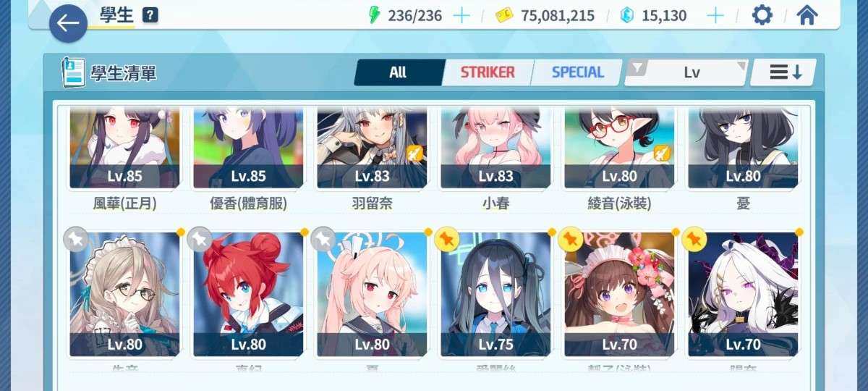The width and height of the screenshot is (868, 391).
Task: Switch to the SPECIAL tab
Action: tap(577, 72)
